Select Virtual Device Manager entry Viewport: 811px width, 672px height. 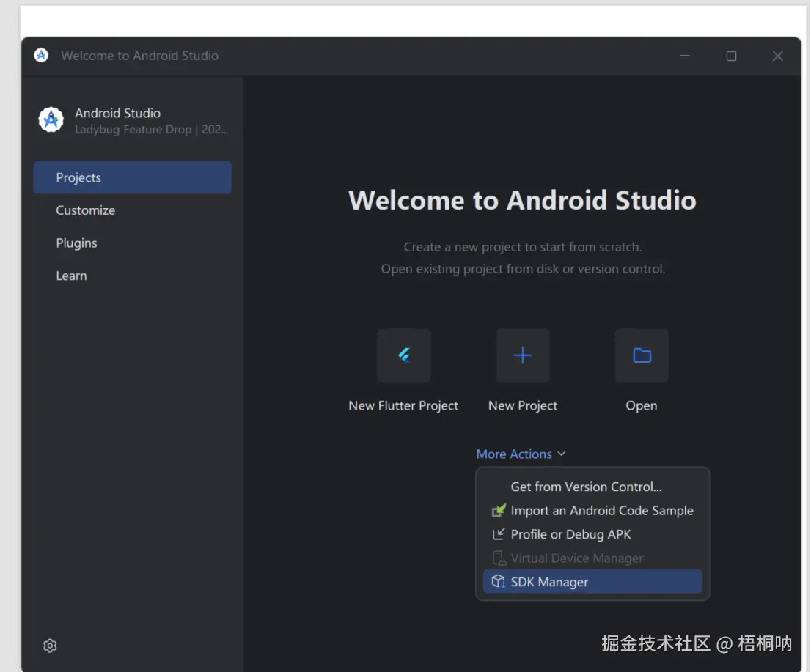pos(592,558)
